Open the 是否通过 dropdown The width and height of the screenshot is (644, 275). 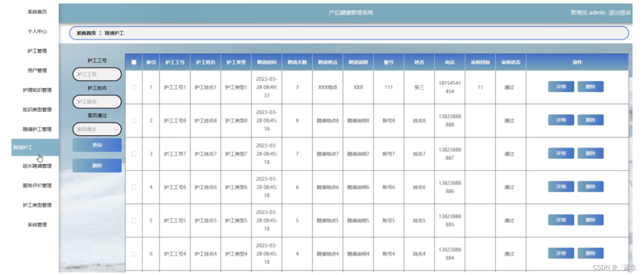tap(97, 129)
